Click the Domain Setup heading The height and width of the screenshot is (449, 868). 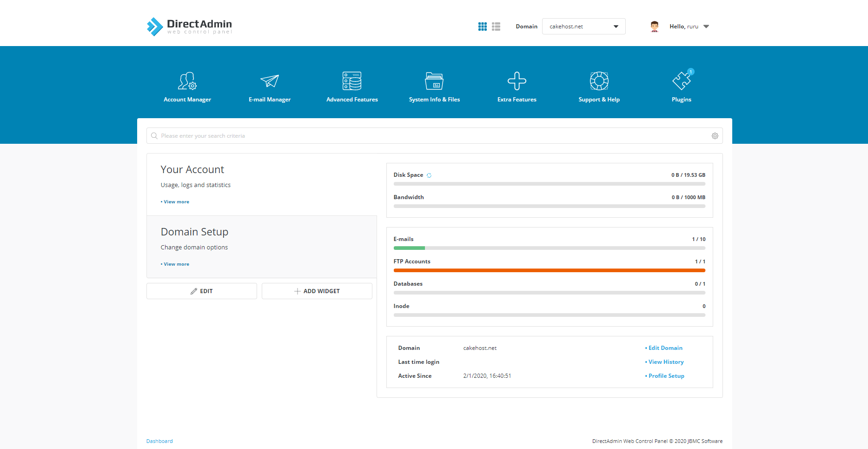194,232
